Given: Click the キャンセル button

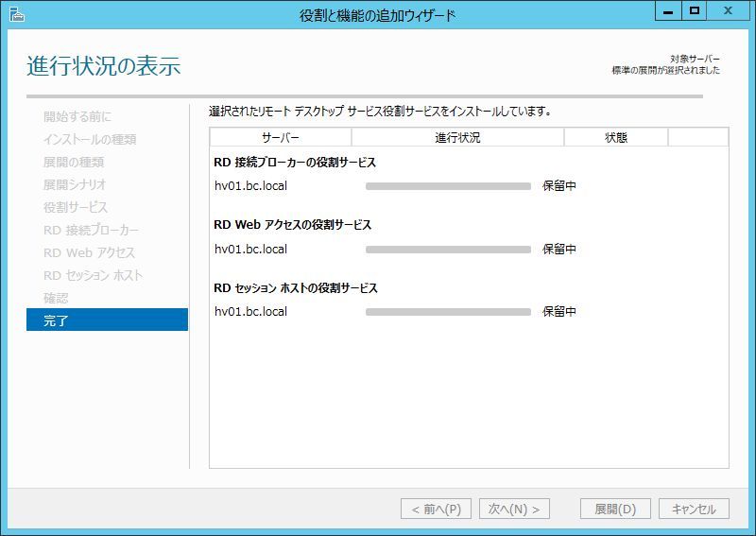Looking at the screenshot, I should pyautogui.click(x=694, y=509).
